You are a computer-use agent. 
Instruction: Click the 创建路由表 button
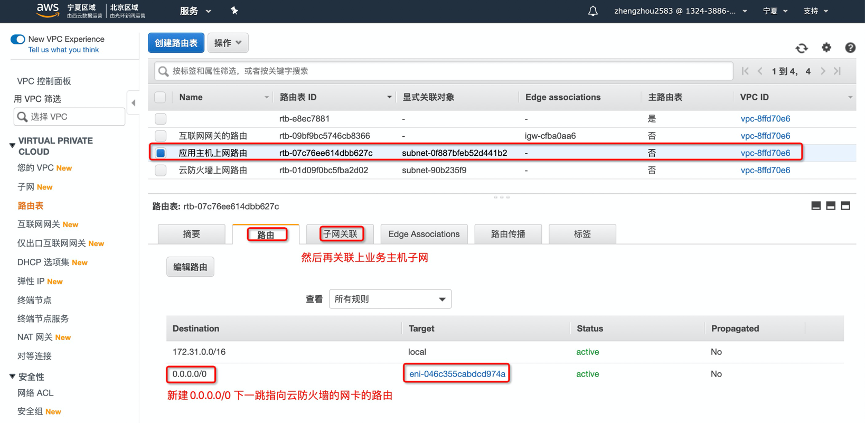[x=176, y=44]
